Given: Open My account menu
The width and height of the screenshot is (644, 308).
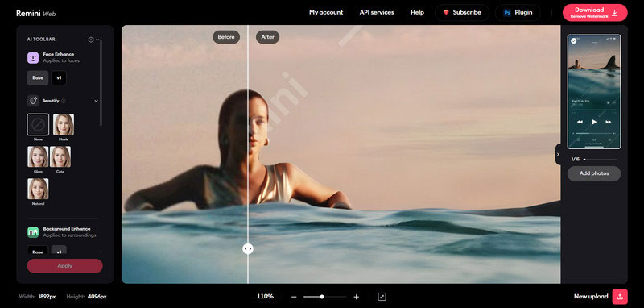Looking at the screenshot, I should (x=326, y=12).
